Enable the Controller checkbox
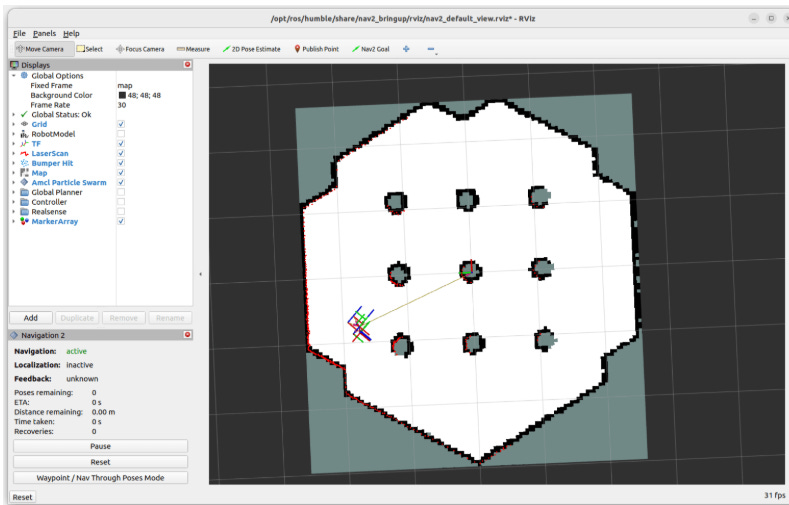 [x=121, y=202]
